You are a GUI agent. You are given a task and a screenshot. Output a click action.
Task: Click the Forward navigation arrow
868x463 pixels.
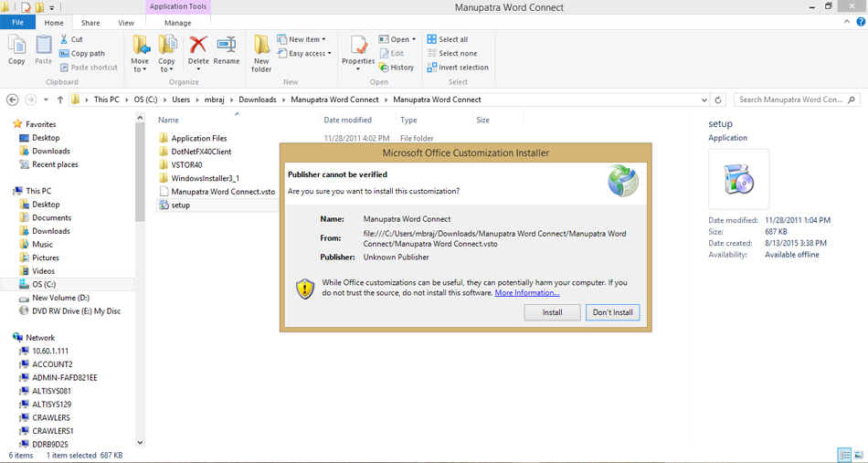(x=30, y=100)
